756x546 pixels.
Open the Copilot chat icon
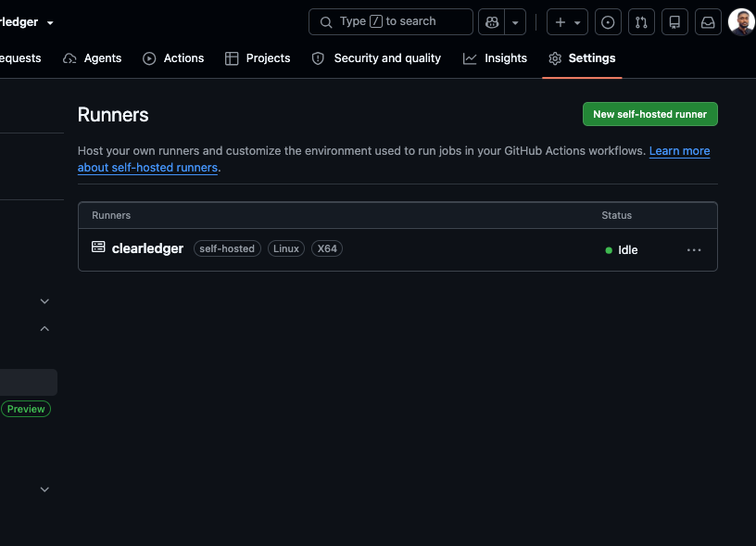491,22
